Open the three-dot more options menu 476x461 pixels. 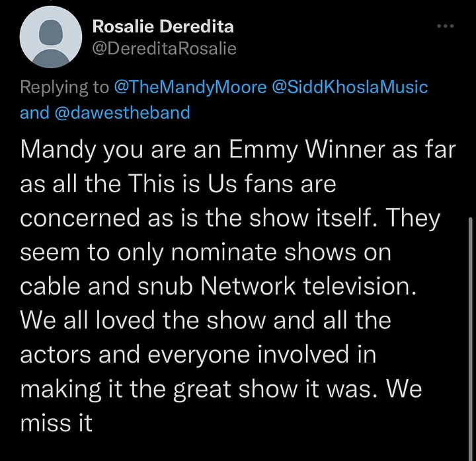[446, 26]
